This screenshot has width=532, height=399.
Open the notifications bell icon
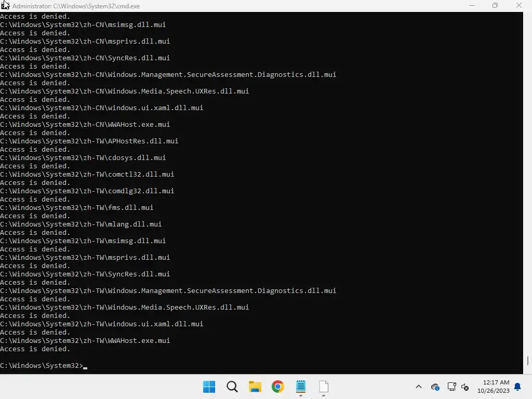coord(518,387)
